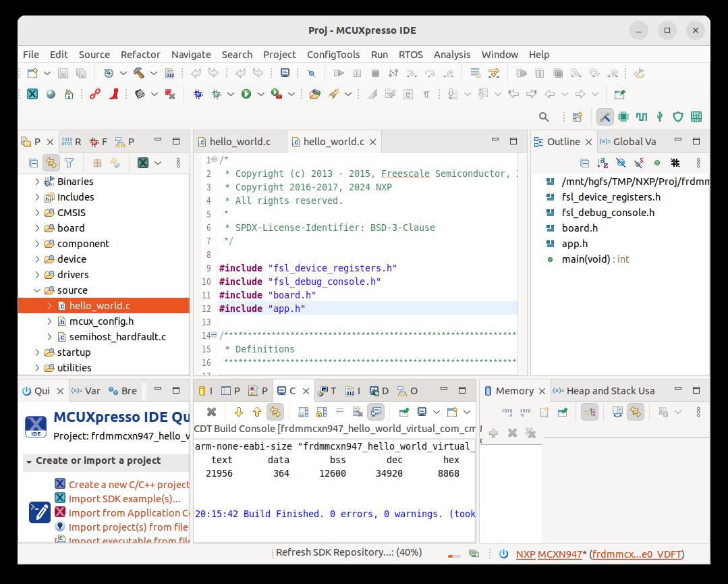Click the hammer Build icon in toolbar
Image resolution: width=728 pixels, height=584 pixels.
pyautogui.click(x=139, y=73)
